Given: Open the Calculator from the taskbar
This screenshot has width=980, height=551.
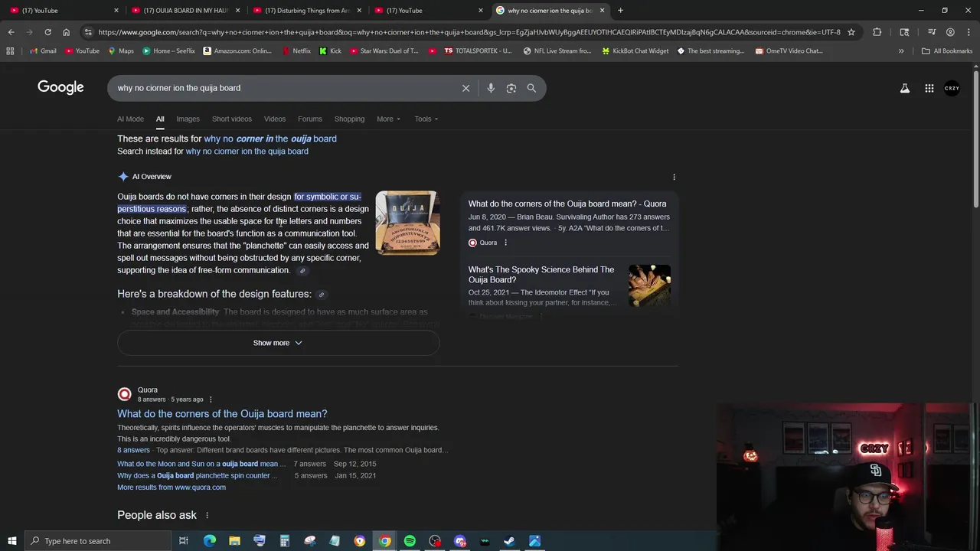Looking at the screenshot, I should tap(284, 541).
